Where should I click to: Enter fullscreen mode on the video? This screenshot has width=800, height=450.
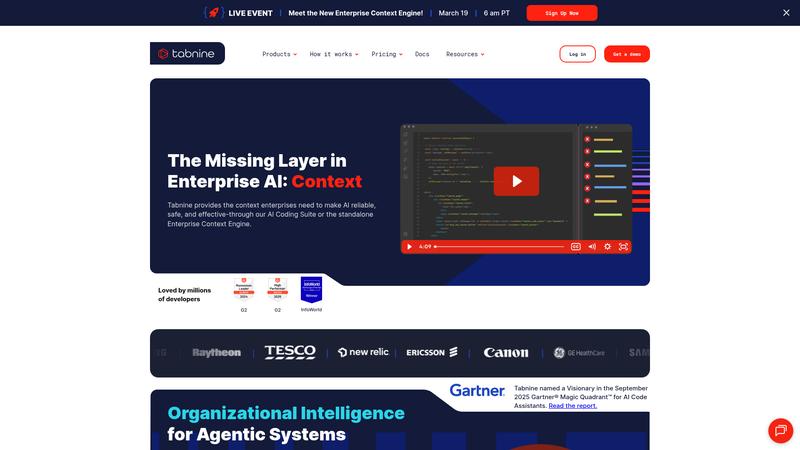pyautogui.click(x=623, y=246)
